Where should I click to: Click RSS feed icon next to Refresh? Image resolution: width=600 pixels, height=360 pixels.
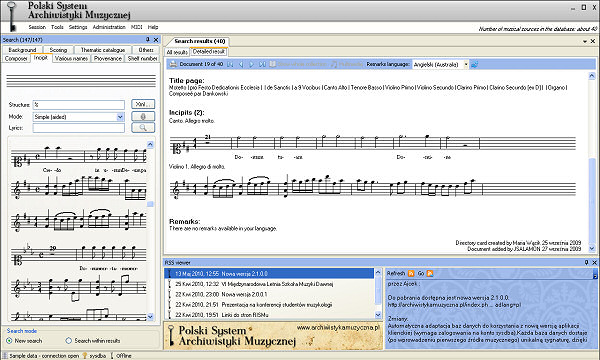(411, 273)
